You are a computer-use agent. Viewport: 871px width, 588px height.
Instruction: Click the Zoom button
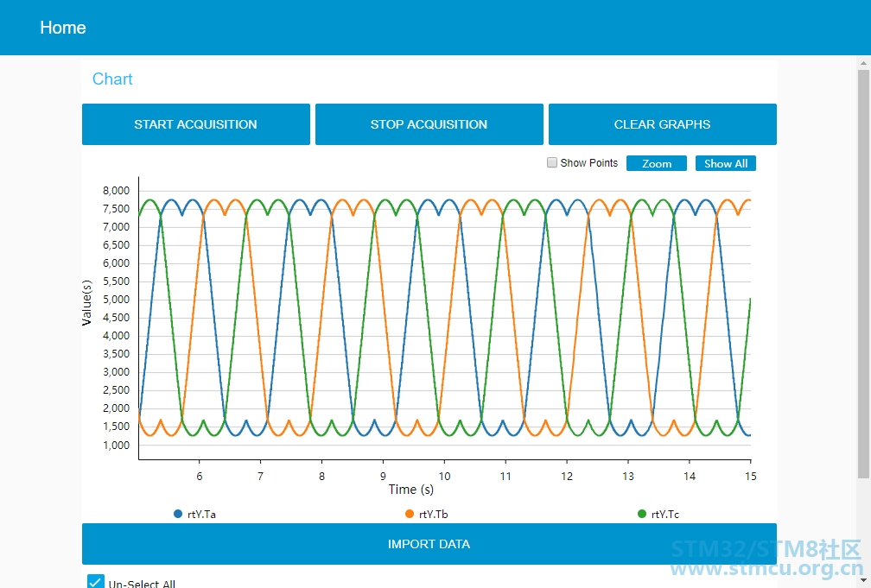point(657,163)
